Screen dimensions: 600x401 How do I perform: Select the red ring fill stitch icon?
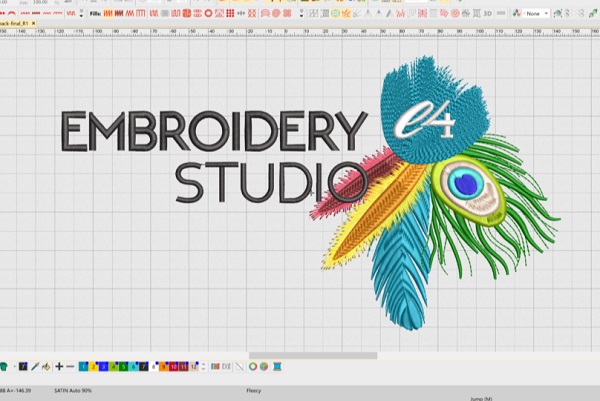pos(208,14)
